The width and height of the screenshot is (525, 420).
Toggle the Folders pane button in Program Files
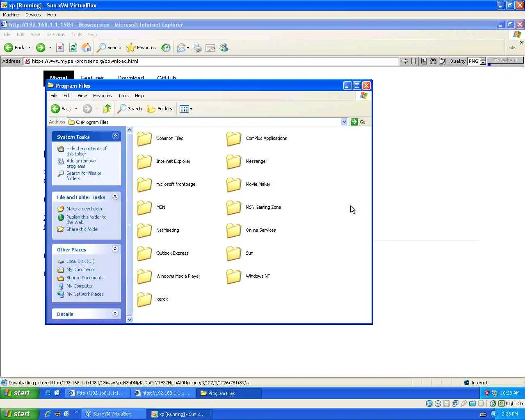(x=160, y=109)
